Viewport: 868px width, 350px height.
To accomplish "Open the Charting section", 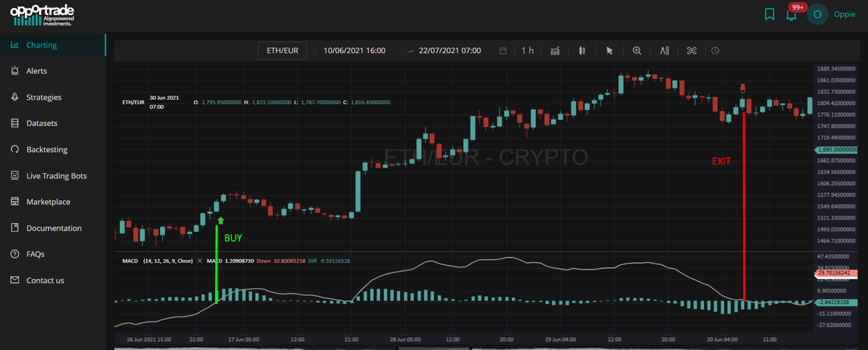I will click(53, 45).
